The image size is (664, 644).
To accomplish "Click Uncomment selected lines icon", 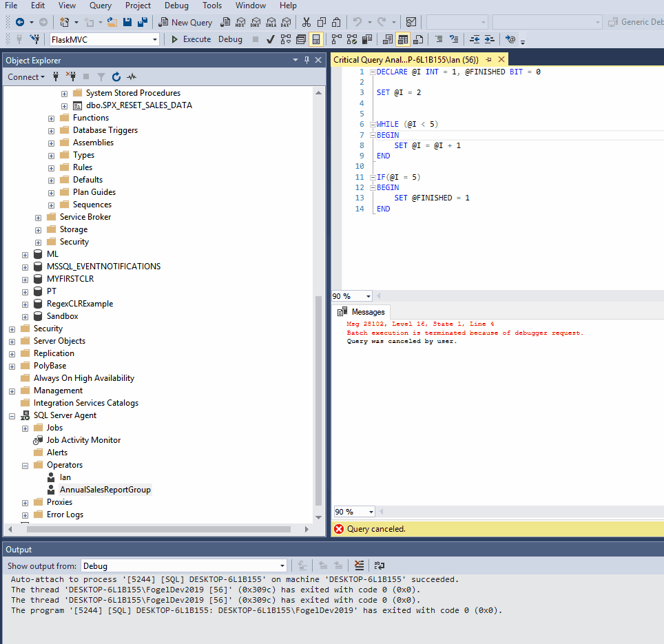I will coord(454,39).
